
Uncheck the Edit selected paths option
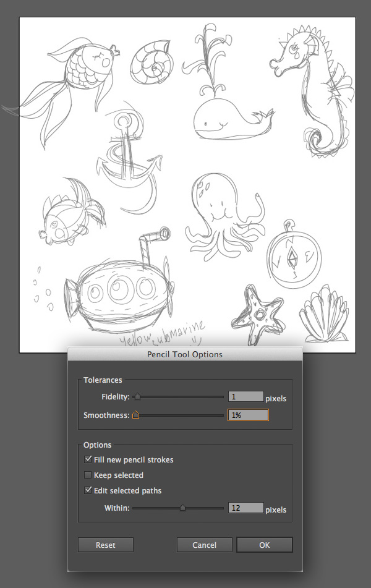pyautogui.click(x=88, y=491)
